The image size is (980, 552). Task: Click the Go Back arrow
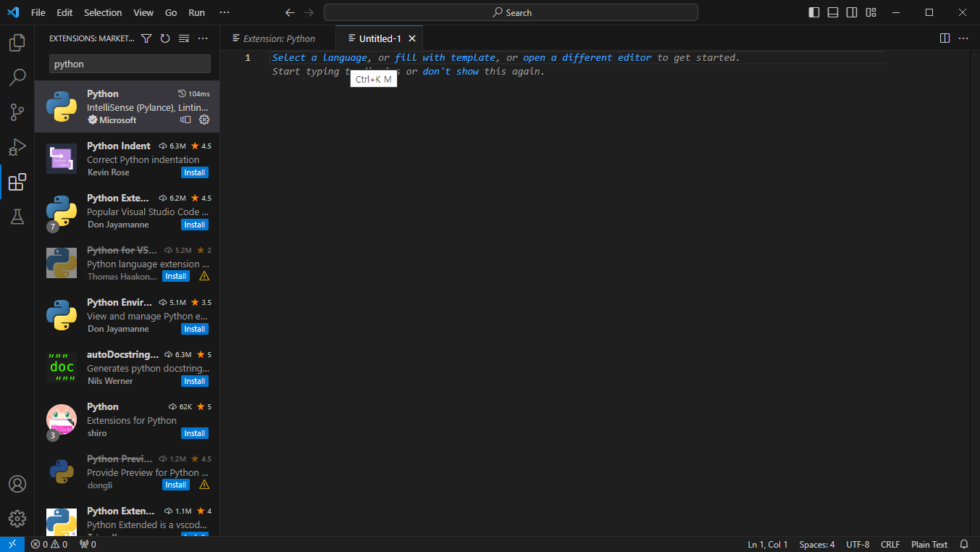(290, 12)
